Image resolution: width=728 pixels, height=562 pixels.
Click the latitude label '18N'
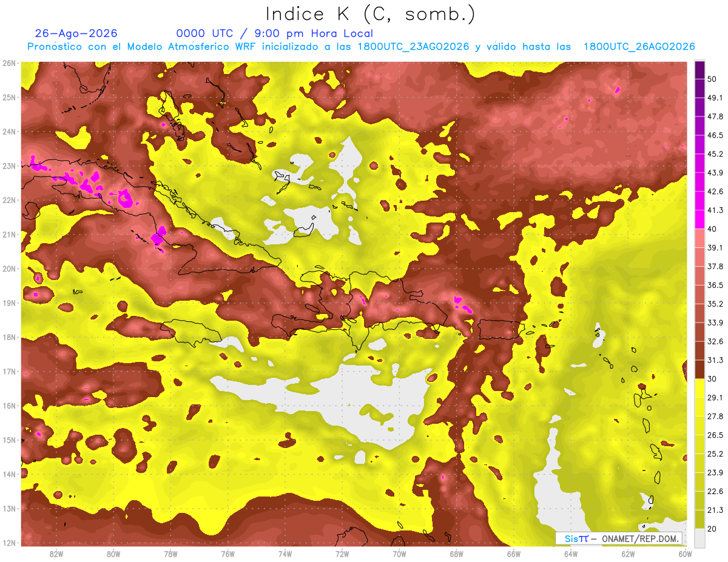(9, 337)
